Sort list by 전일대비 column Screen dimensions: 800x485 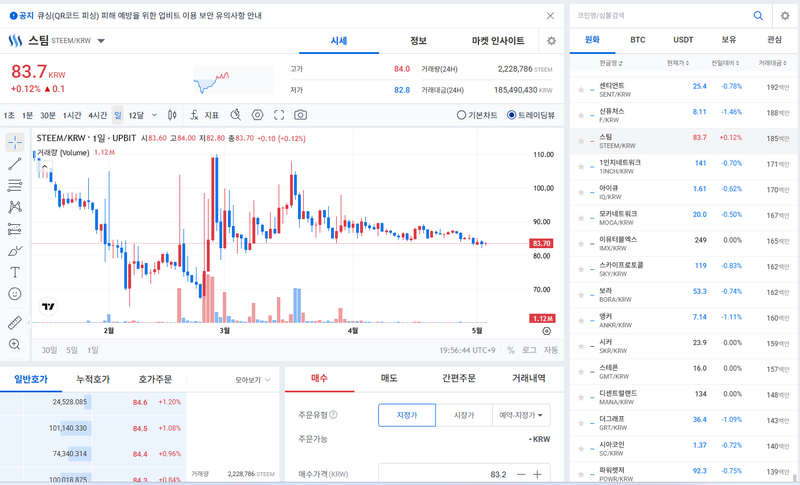pyautogui.click(x=725, y=63)
